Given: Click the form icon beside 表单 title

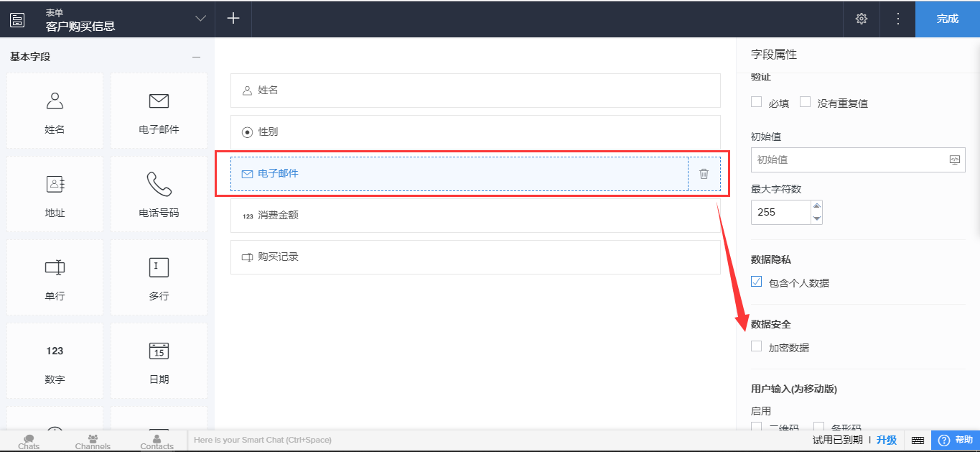Looking at the screenshot, I should pyautogui.click(x=17, y=19).
